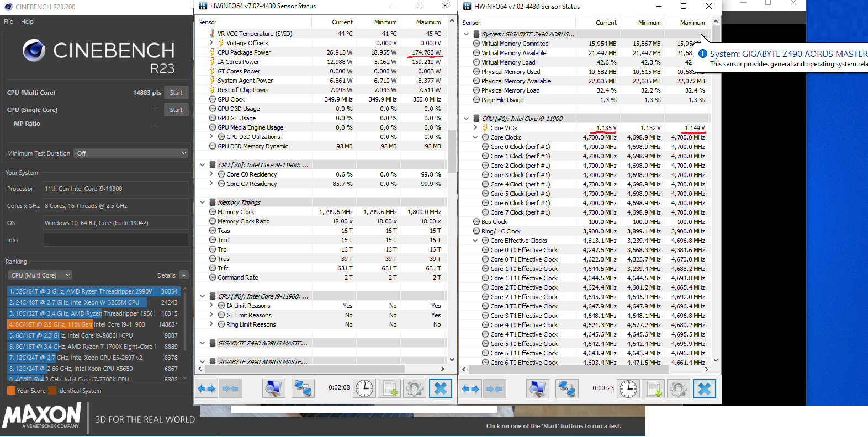
Task: Click the round icon beside Bus Clock
Action: pos(477,222)
